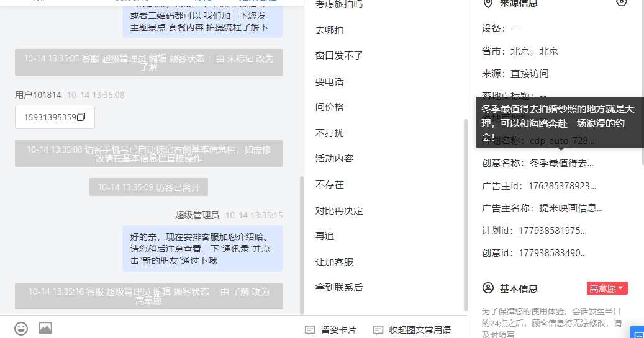Select quick reply 对比再决定

(339, 210)
